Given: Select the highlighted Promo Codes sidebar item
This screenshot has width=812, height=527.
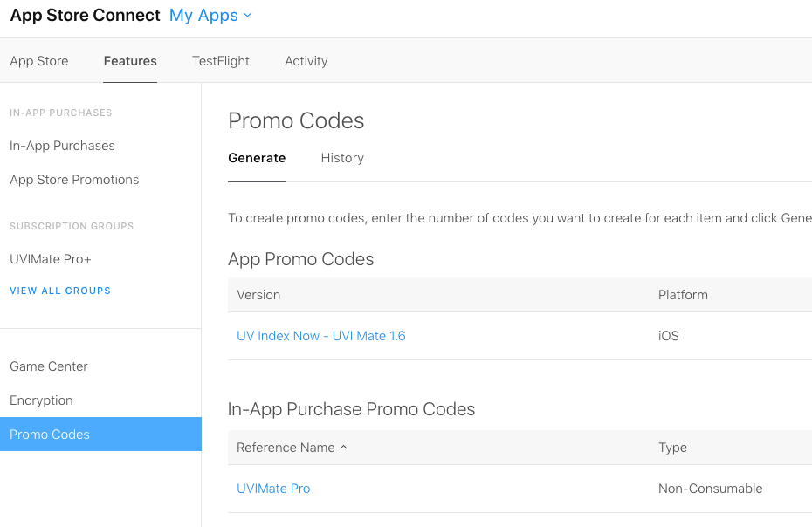Looking at the screenshot, I should (50, 435).
